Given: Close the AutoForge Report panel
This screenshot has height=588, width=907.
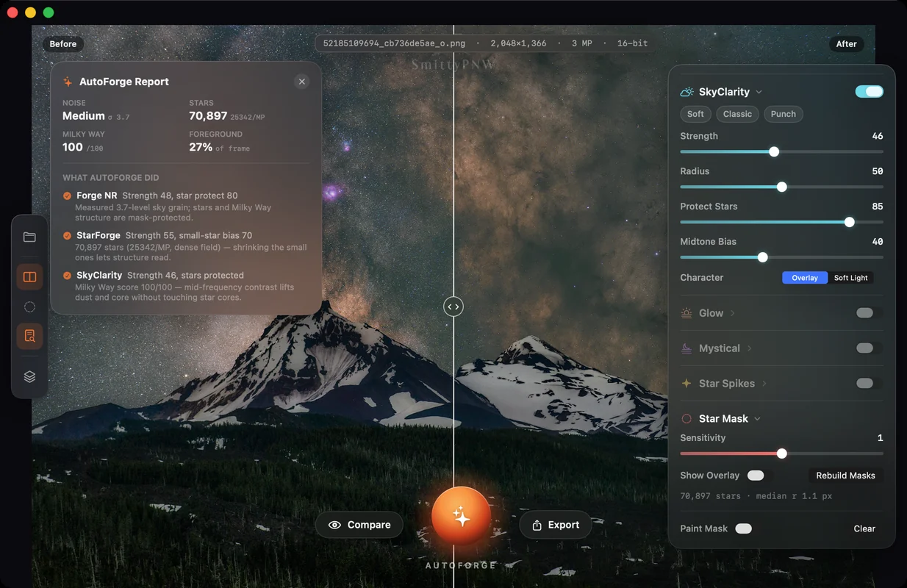Looking at the screenshot, I should coord(301,82).
